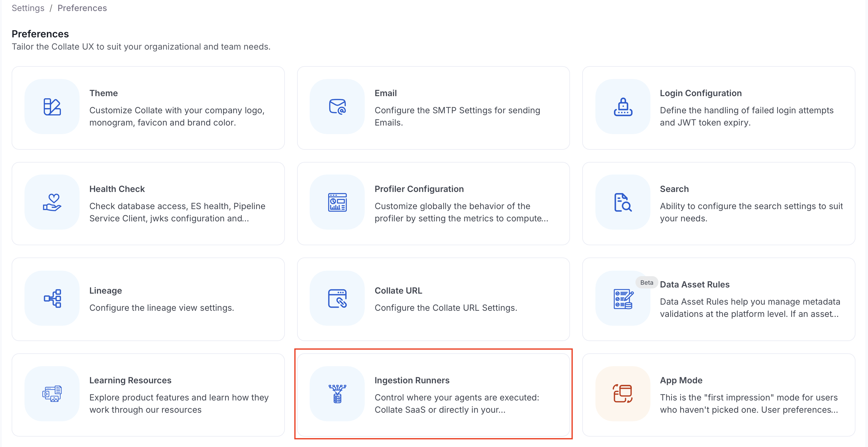Click the Health Check heart-in-hand icon
The image size is (868, 447).
click(52, 202)
